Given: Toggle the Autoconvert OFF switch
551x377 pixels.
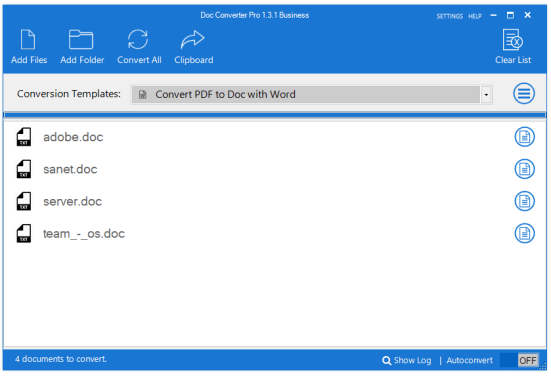Looking at the screenshot, I should pyautogui.click(x=519, y=360).
